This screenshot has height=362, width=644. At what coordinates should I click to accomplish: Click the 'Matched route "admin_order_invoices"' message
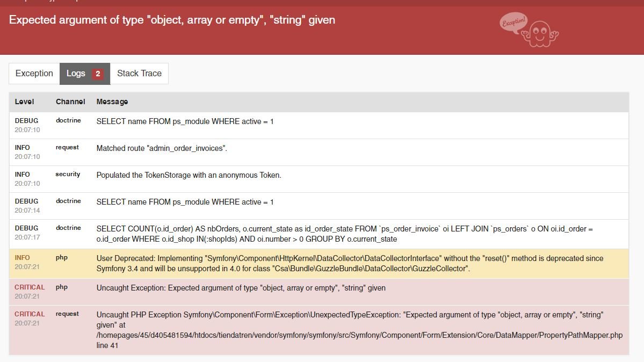pyautogui.click(x=162, y=148)
